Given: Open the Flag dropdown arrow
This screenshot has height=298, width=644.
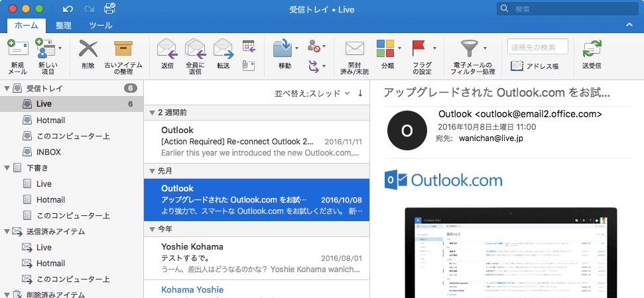Looking at the screenshot, I should pos(434,48).
